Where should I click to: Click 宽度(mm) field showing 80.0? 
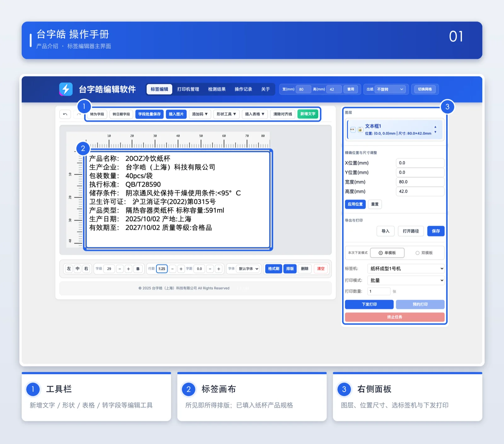coord(420,182)
